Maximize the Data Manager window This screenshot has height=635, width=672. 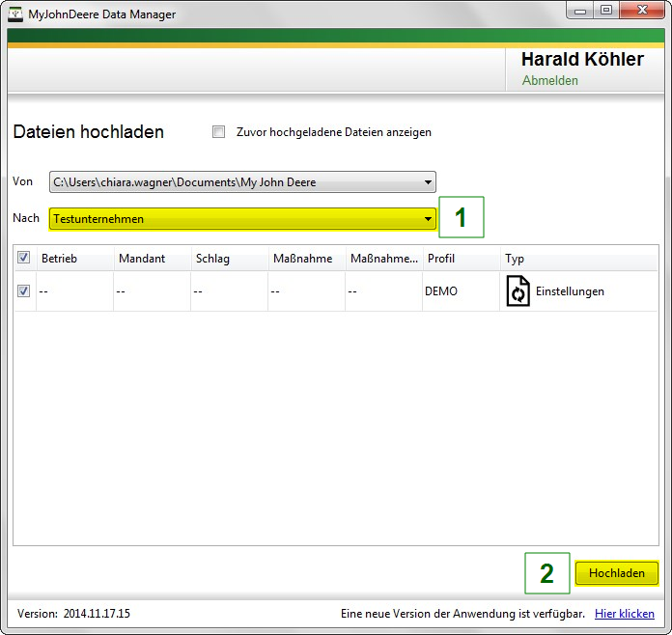[x=606, y=11]
